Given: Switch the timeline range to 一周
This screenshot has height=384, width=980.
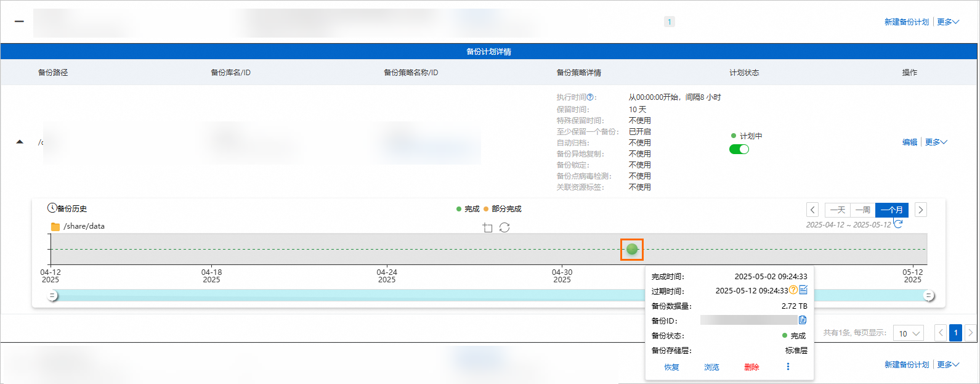Looking at the screenshot, I should click(x=862, y=210).
